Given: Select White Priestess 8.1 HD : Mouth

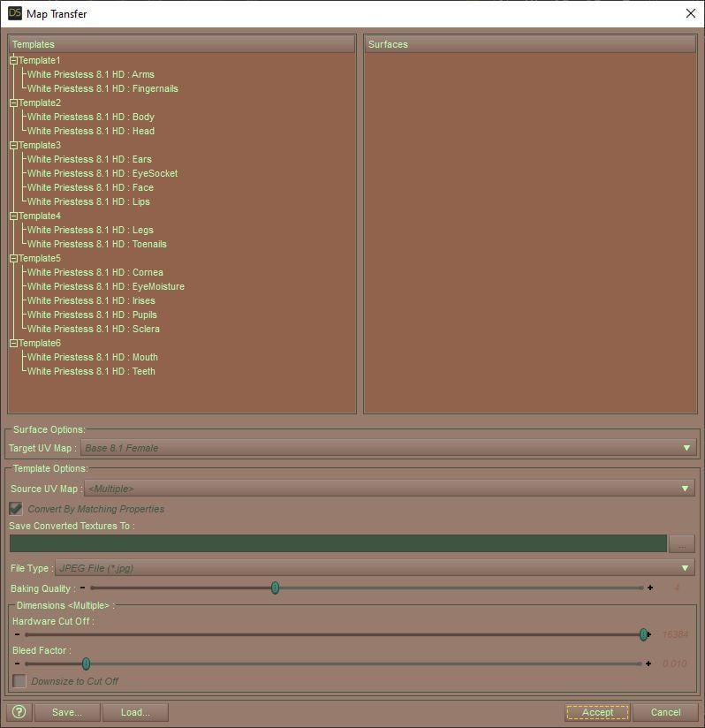Looking at the screenshot, I should coord(93,357).
